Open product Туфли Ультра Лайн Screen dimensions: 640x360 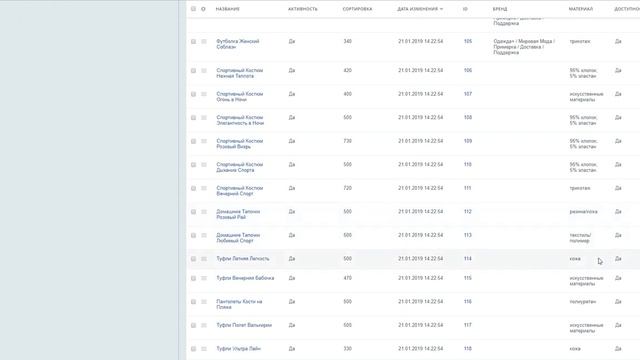(238, 349)
